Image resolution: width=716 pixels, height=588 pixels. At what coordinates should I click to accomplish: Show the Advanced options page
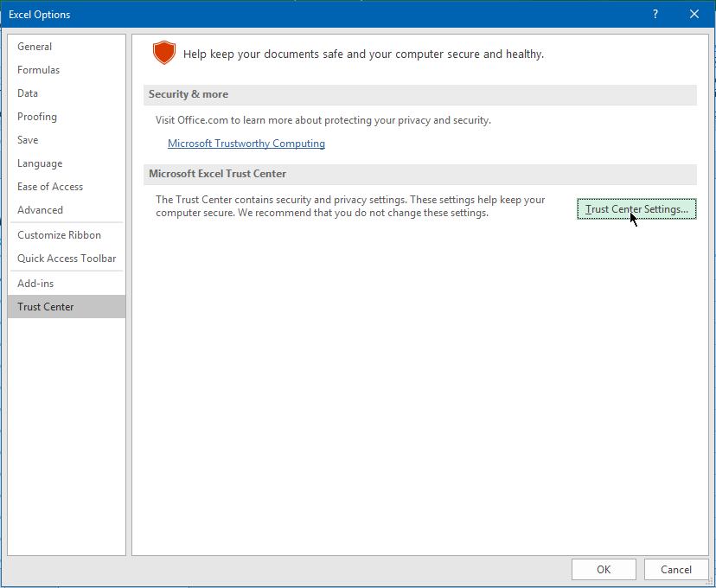point(67,209)
